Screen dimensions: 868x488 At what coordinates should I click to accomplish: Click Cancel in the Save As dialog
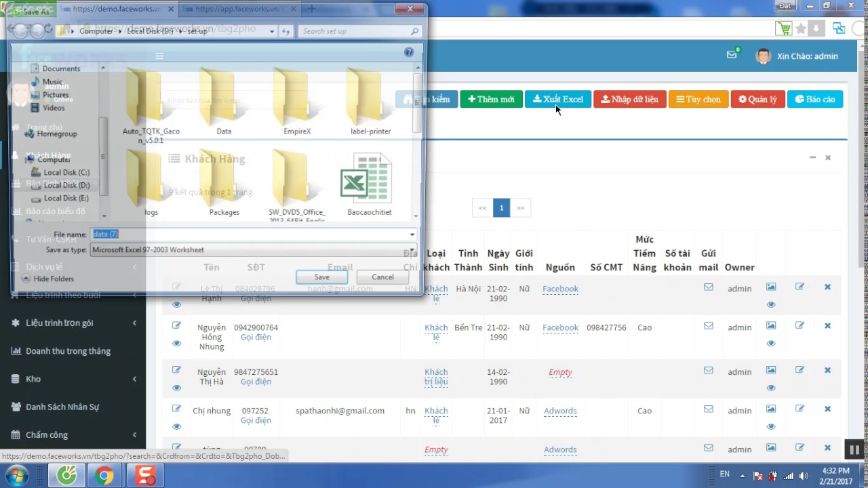coord(382,277)
